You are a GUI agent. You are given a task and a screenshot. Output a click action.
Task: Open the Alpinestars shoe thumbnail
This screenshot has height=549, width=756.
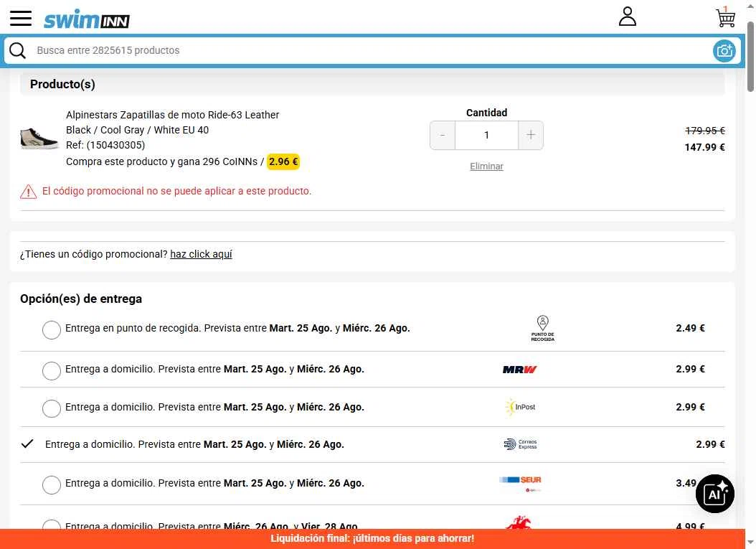[39, 138]
